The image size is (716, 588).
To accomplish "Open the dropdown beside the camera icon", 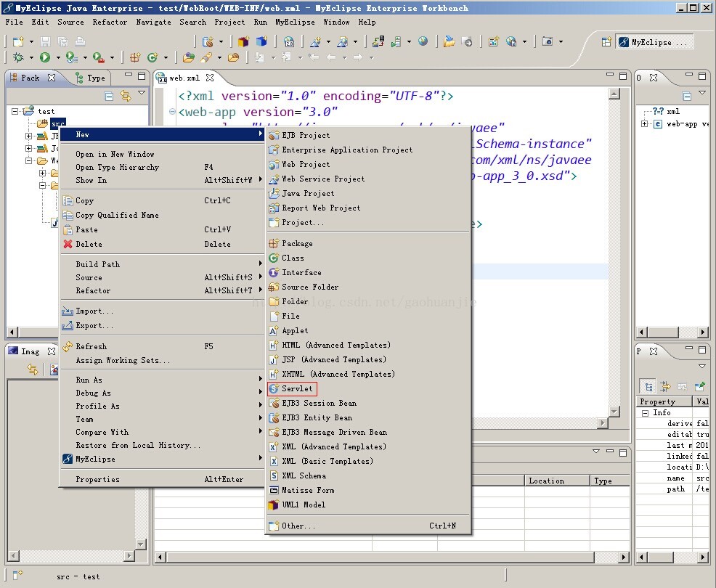I will [561, 42].
